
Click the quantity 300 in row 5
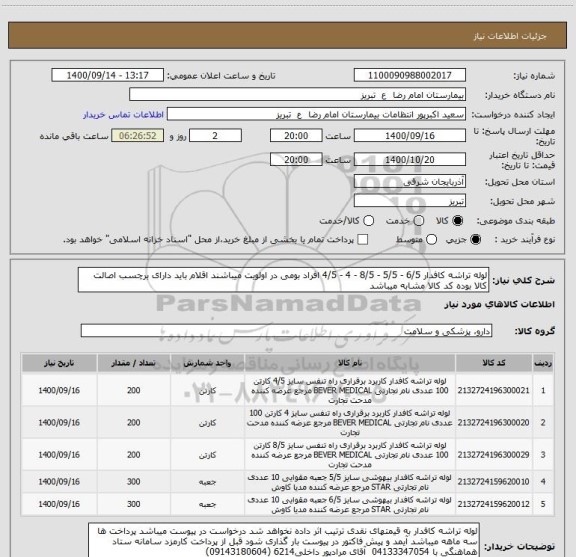133,504
